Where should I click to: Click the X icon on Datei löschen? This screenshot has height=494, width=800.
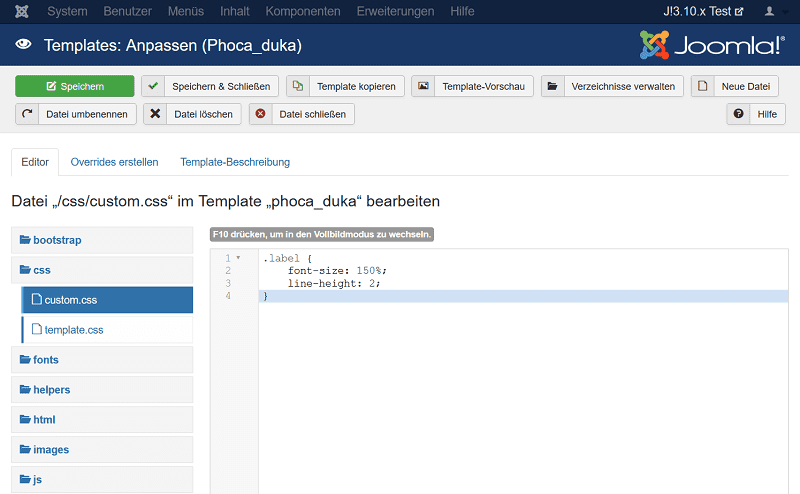click(x=155, y=114)
